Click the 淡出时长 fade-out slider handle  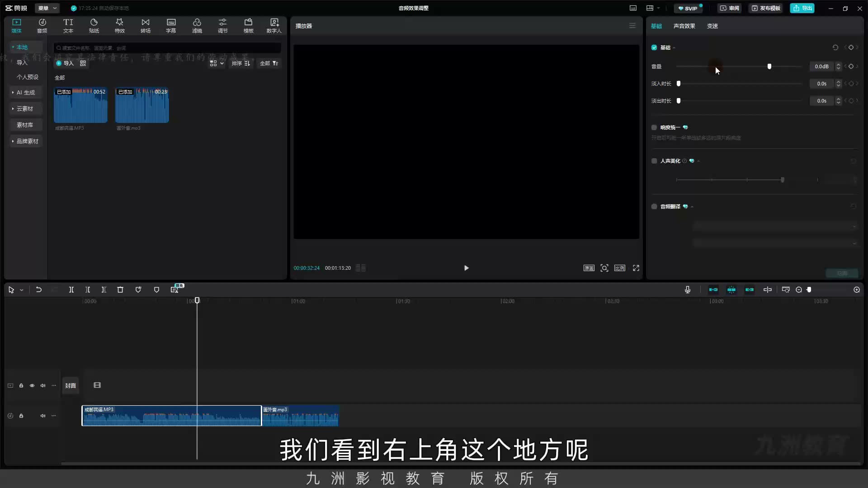tap(679, 101)
